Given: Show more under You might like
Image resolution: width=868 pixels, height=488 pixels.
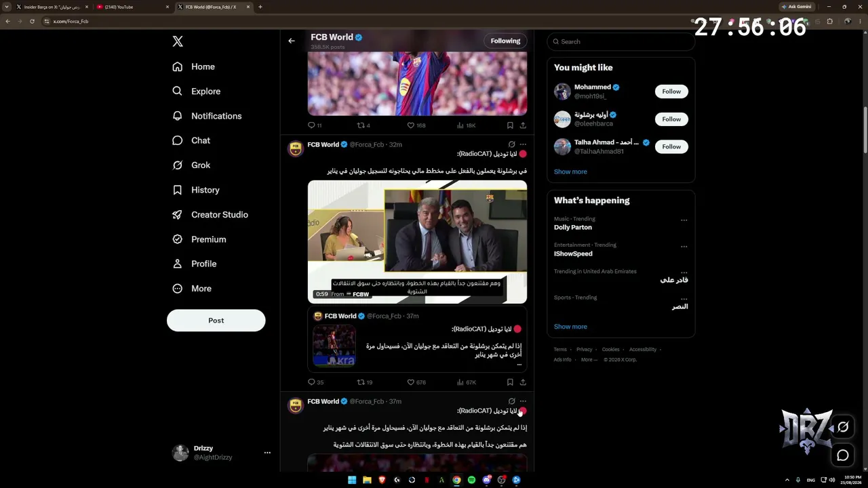Looking at the screenshot, I should click(570, 171).
